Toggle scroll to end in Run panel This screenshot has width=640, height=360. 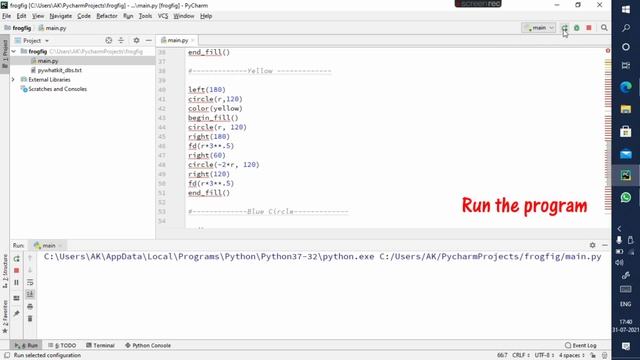tap(30, 294)
